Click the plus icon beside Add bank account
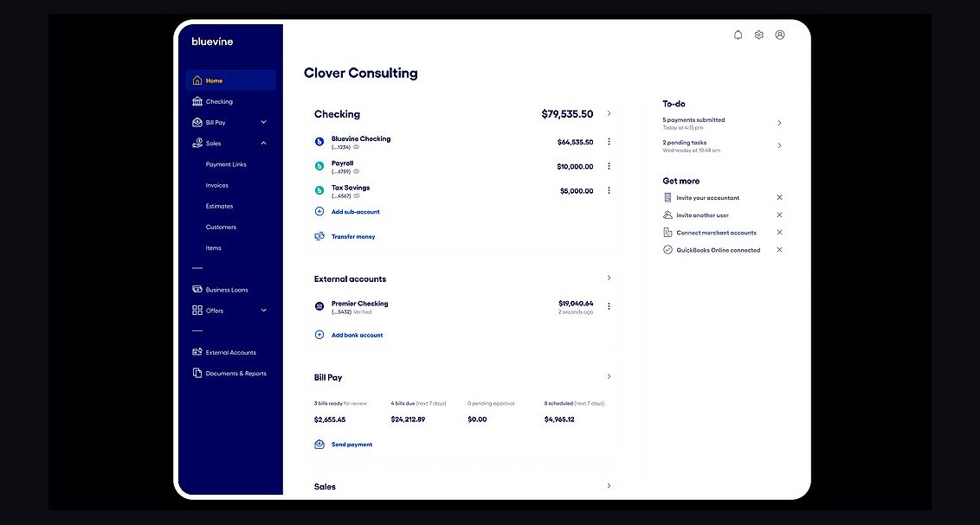 point(319,335)
